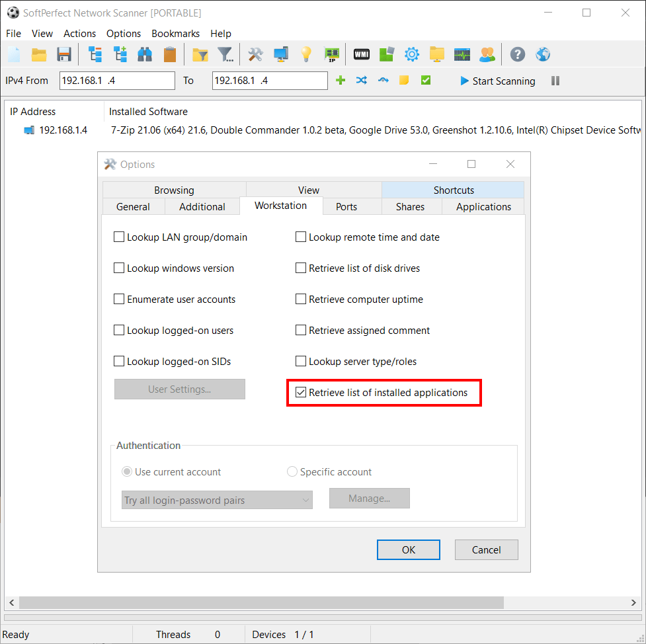Image resolution: width=646 pixels, height=644 pixels.
Task: Click the blue shuffle arrows icon
Action: [361, 81]
